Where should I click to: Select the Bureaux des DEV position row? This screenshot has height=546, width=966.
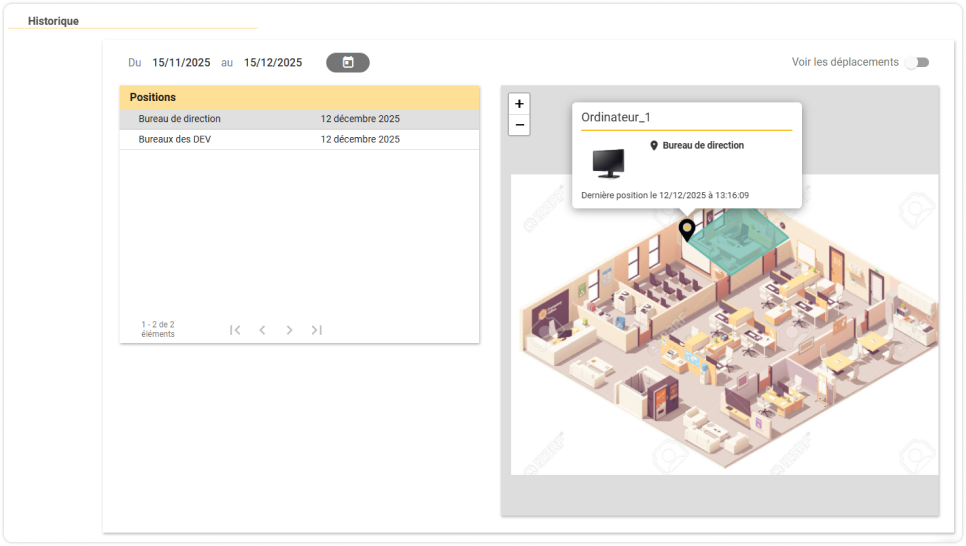click(299, 139)
